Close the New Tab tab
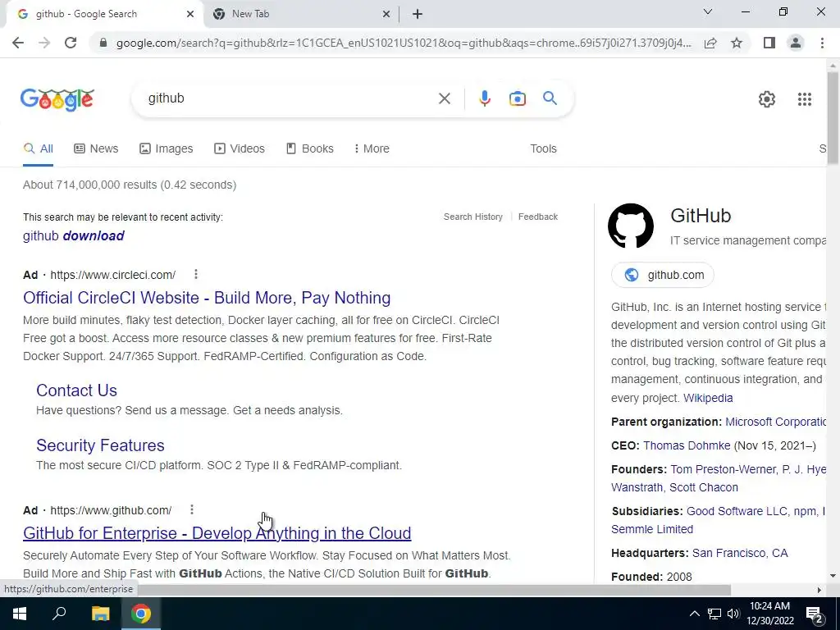This screenshot has width=840, height=630. tap(386, 14)
